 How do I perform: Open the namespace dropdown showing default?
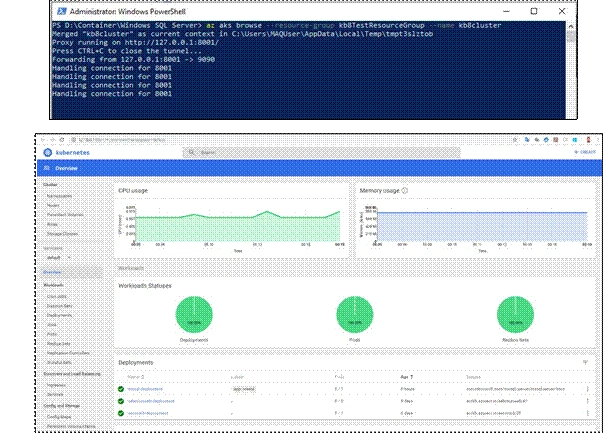pyautogui.click(x=58, y=257)
